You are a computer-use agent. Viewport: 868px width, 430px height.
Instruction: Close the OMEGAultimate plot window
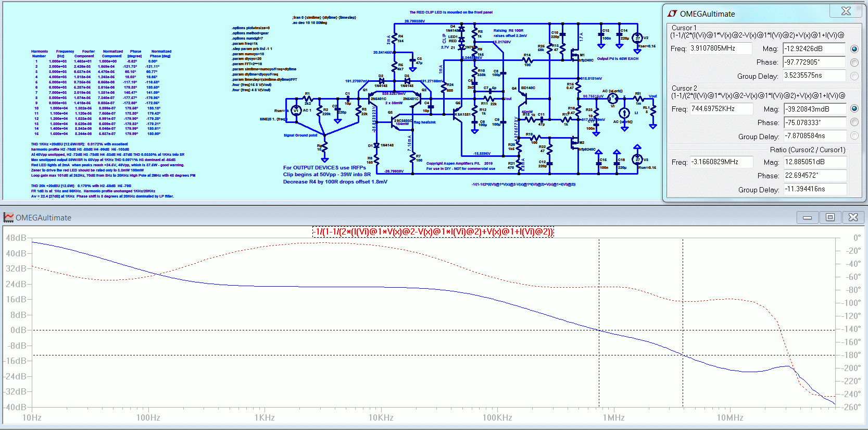coord(853,217)
